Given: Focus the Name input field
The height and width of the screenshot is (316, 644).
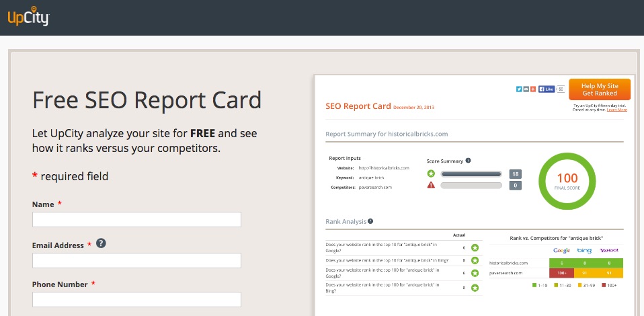Looking at the screenshot, I should point(136,219).
